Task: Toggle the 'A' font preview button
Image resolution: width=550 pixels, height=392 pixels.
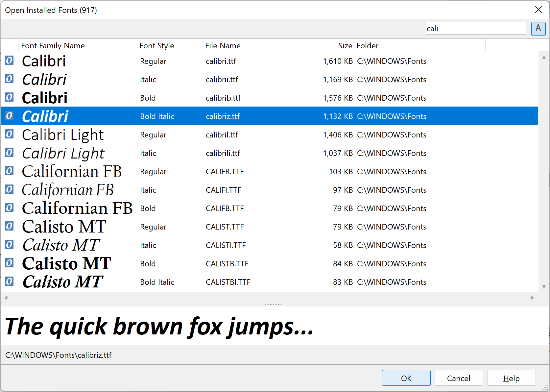Action: click(538, 29)
